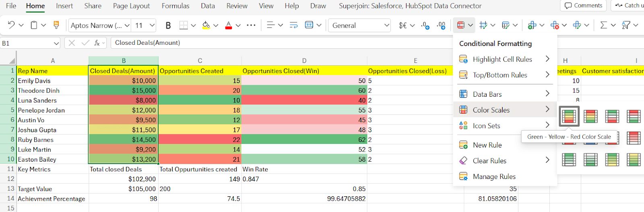The image size is (644, 212).
Task: Click the Delete cells icon
Action: 555,25
